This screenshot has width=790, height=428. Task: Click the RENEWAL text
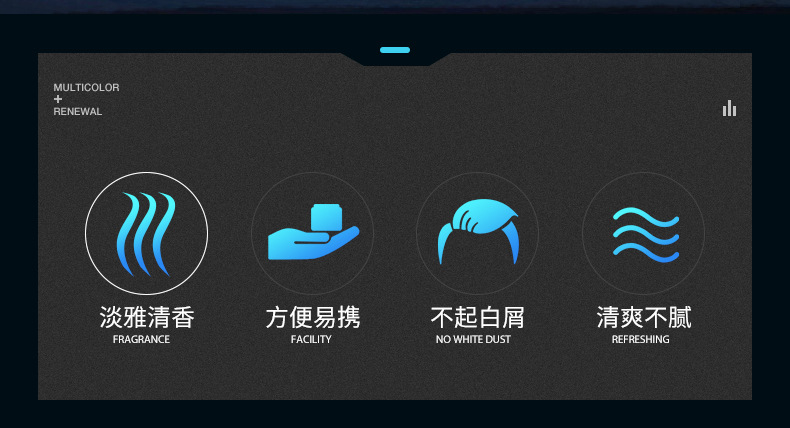[78, 111]
